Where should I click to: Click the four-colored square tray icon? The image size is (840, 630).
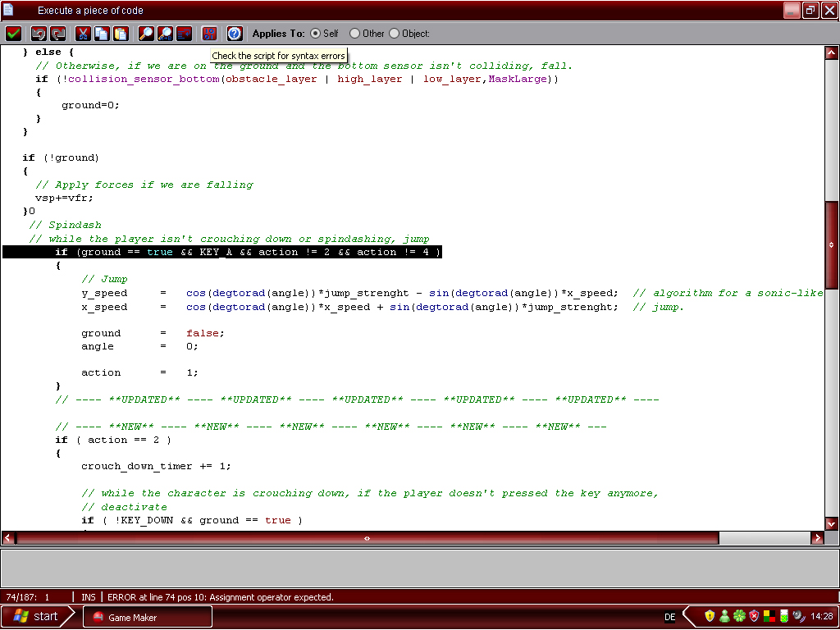769,616
